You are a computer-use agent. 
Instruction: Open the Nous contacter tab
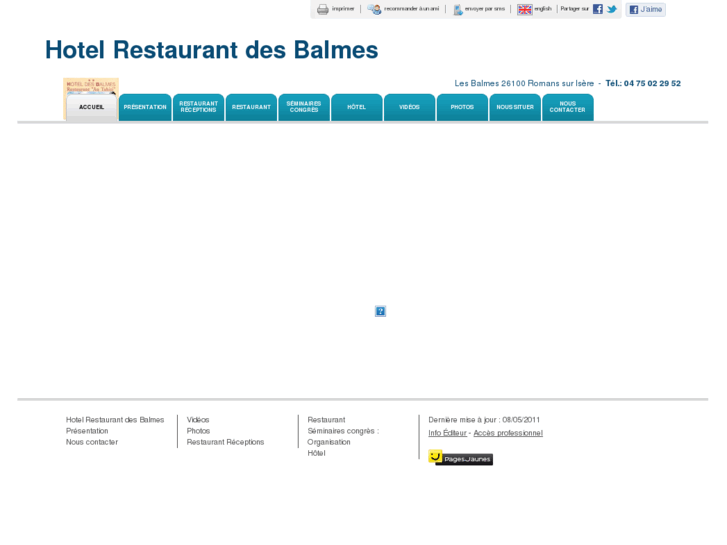(x=568, y=107)
